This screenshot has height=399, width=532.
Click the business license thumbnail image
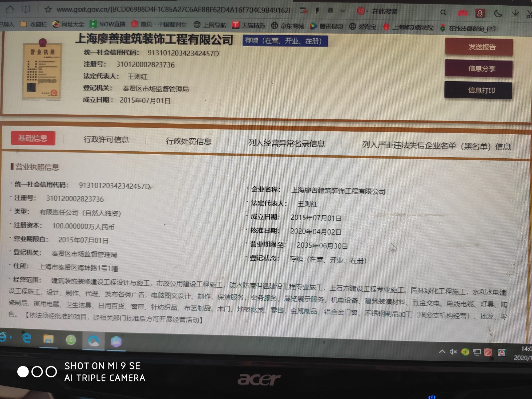point(42,70)
